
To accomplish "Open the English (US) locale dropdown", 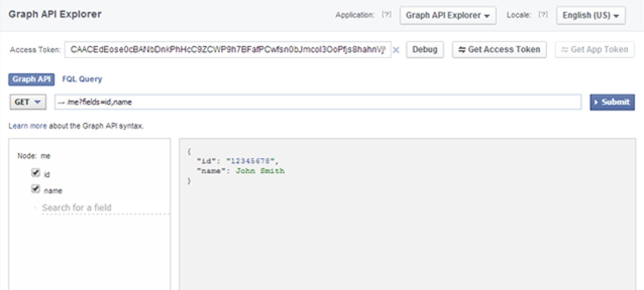I will (x=591, y=15).
